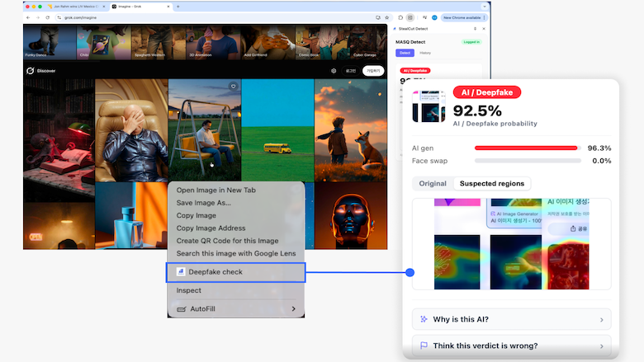Screen dimensions: 644x362
Task: Bookmark this page with the star icon
Action: [387, 17]
